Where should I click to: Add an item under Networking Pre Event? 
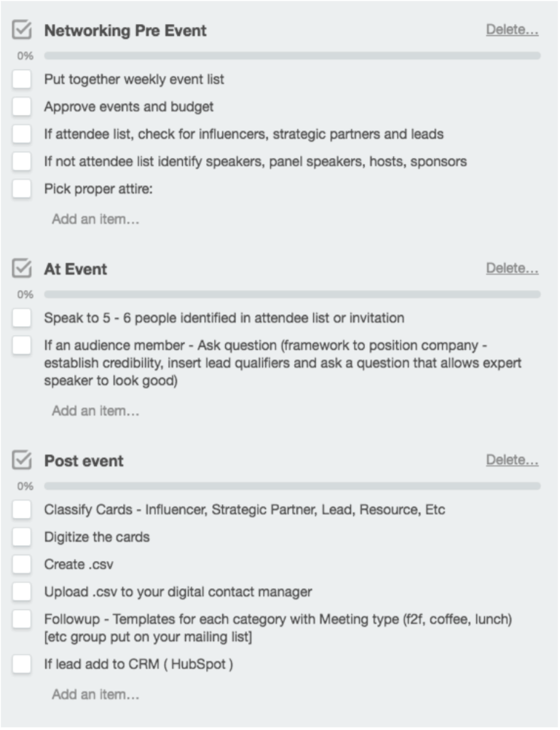(x=95, y=219)
